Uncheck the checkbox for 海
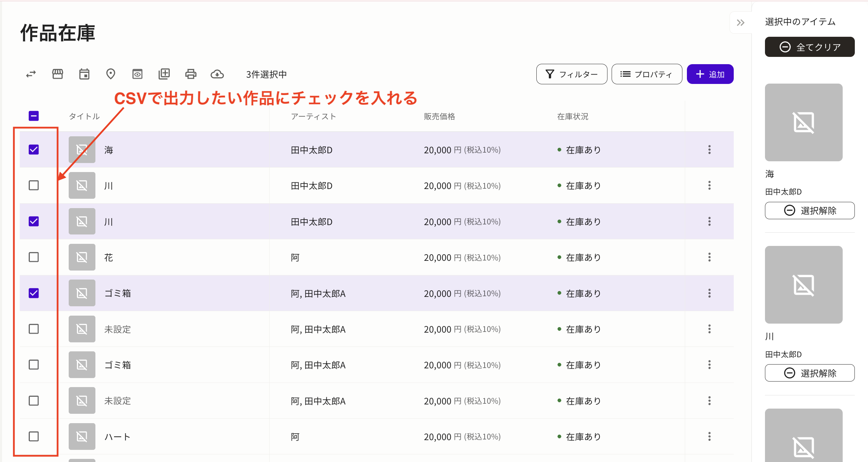Image resolution: width=868 pixels, height=462 pixels. click(33, 149)
